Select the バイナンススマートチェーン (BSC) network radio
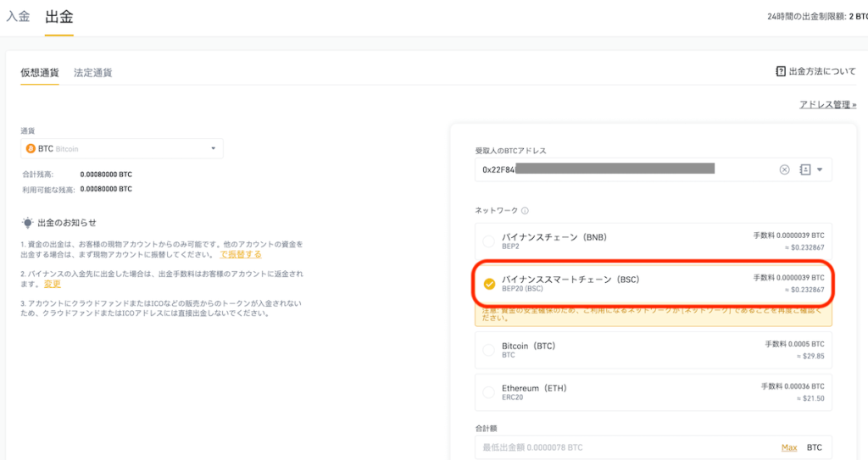This screenshot has width=868, height=460. [489, 284]
